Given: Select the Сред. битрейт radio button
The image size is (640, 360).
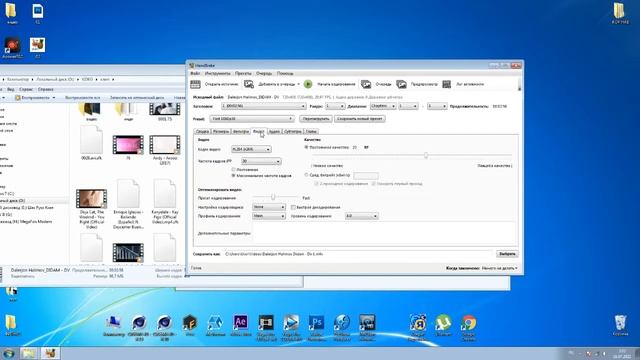Looking at the screenshot, I should click(307, 175).
